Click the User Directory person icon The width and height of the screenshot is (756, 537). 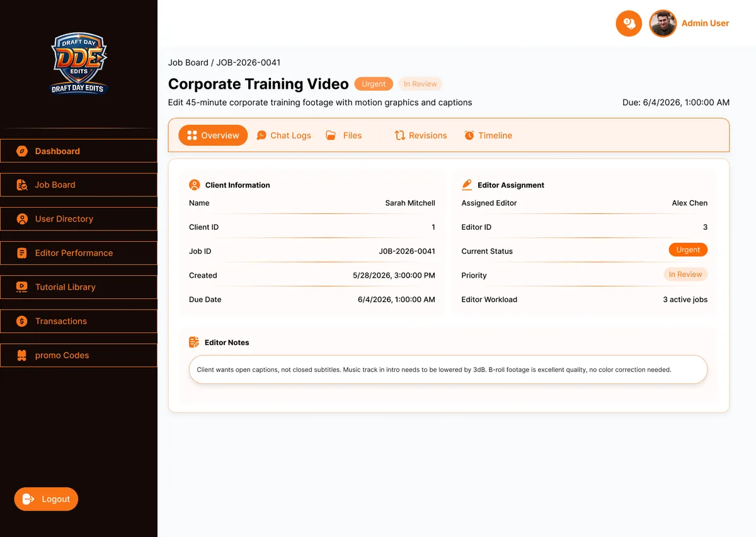(x=22, y=219)
